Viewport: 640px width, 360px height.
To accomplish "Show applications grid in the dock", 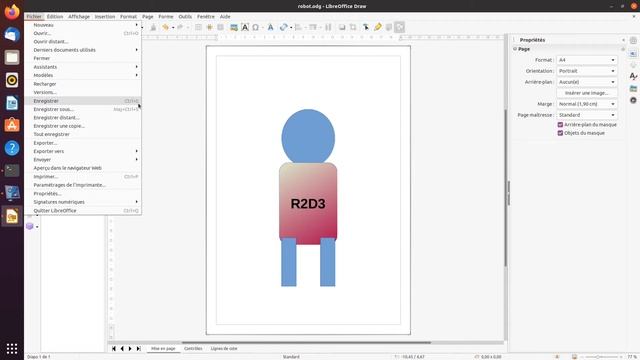I will coord(12,348).
